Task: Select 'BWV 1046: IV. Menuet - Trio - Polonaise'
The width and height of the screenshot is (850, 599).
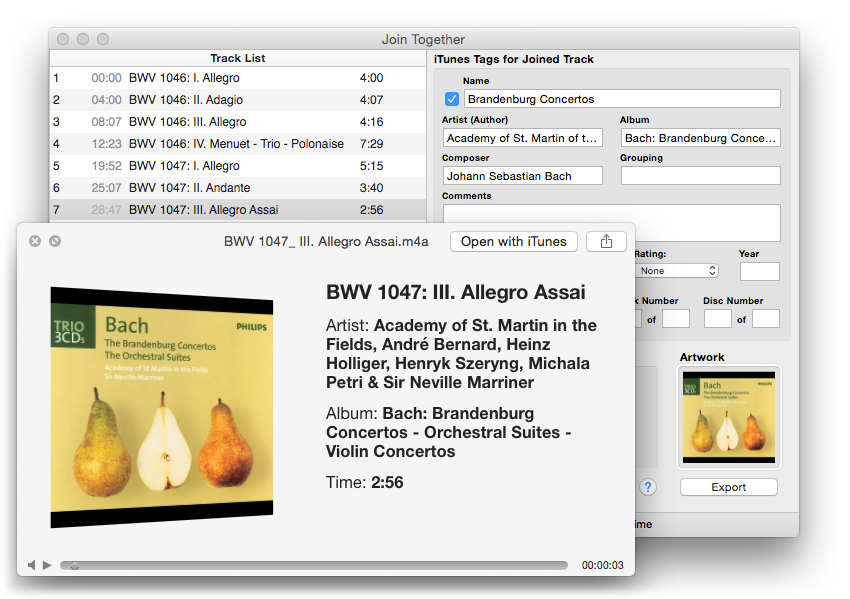Action: [x=237, y=144]
